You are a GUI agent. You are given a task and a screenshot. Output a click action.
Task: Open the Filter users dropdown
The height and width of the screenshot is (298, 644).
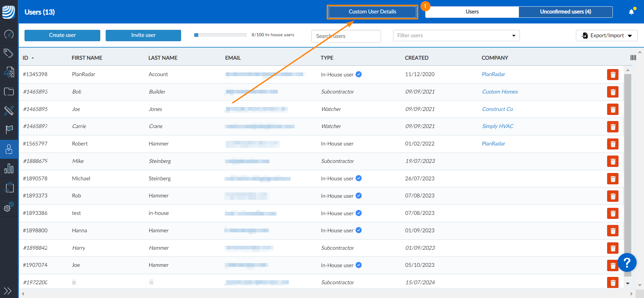(456, 36)
